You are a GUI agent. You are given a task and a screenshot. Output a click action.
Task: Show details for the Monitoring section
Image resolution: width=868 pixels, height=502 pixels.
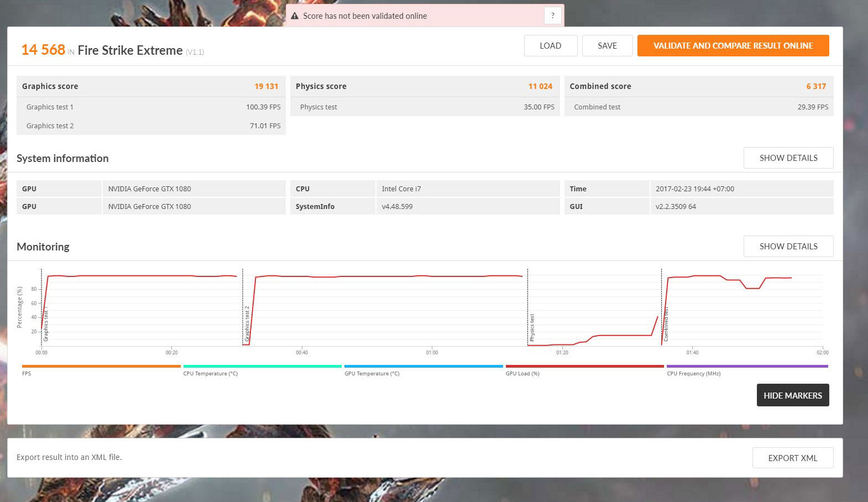point(788,247)
